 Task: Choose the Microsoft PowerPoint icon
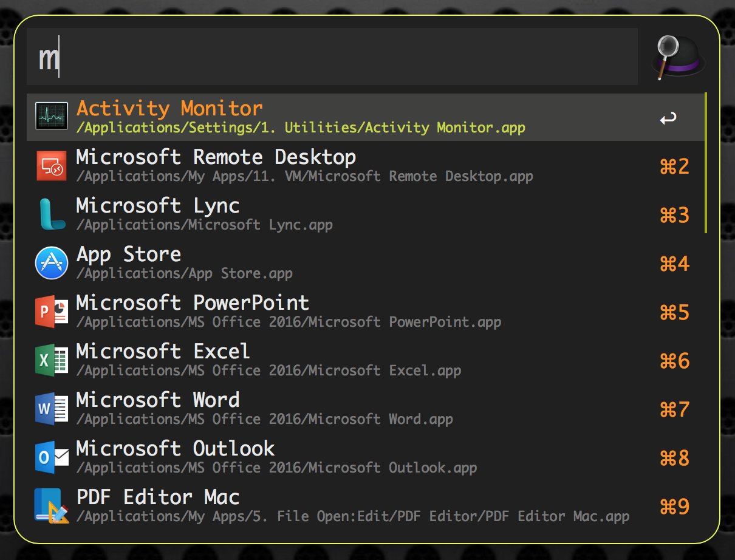point(52,312)
